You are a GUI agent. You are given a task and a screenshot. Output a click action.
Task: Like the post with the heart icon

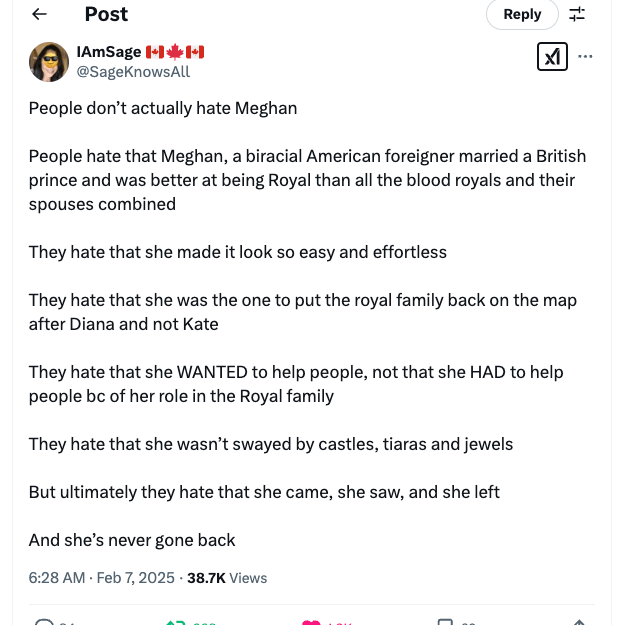pos(311,622)
